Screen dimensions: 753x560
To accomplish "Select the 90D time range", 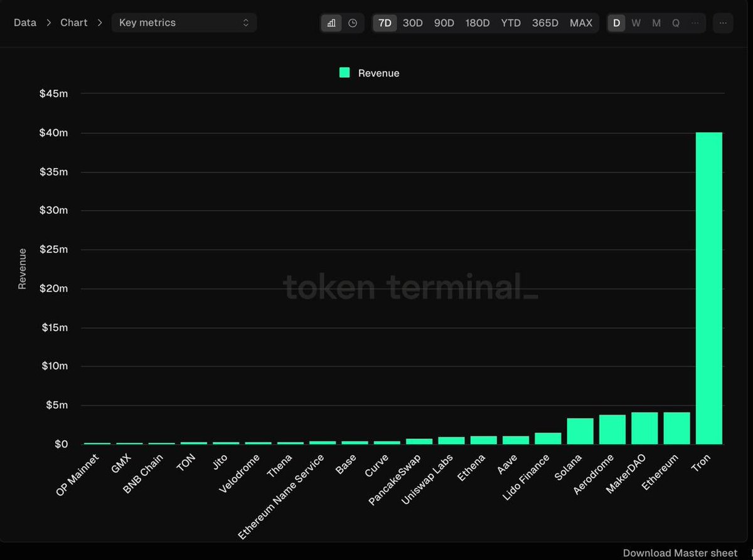I will pos(444,23).
